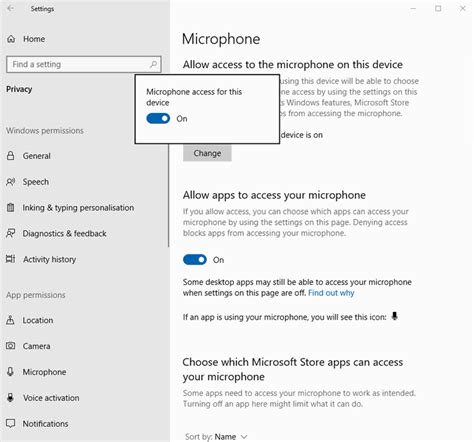Toggle Allow apps to access your microphone

point(195,260)
